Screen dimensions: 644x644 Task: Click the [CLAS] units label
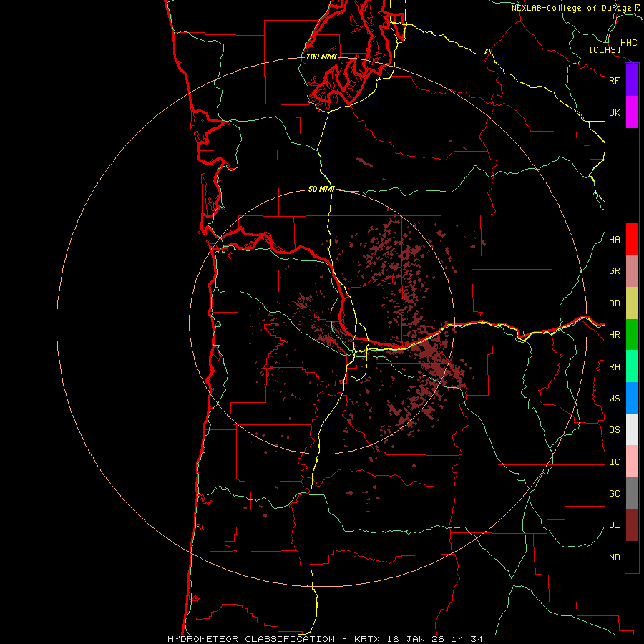(x=605, y=49)
